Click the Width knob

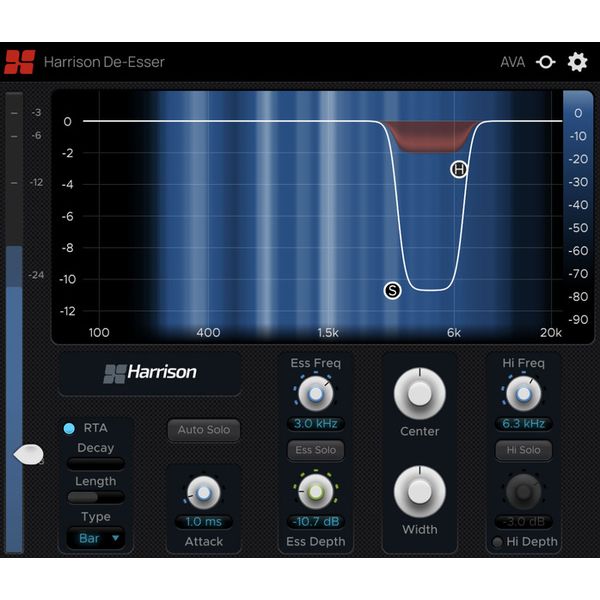point(420,492)
